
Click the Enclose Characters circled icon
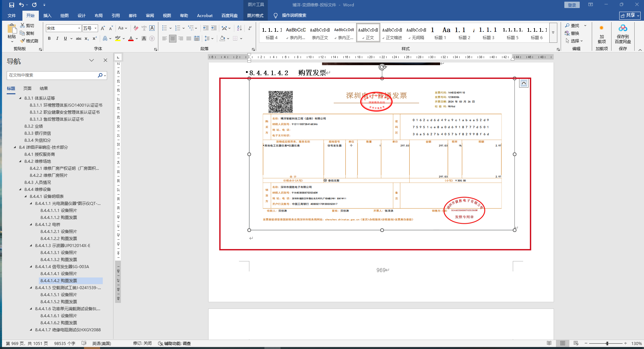[152, 38]
